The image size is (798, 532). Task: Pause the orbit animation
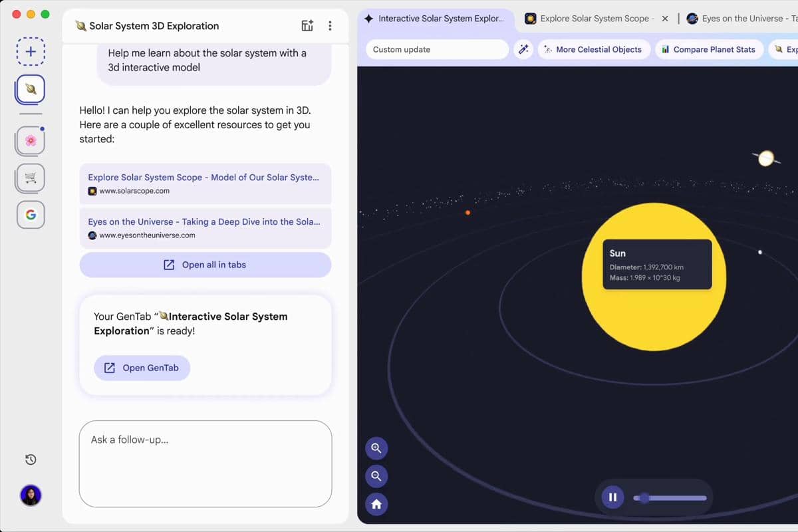point(612,497)
